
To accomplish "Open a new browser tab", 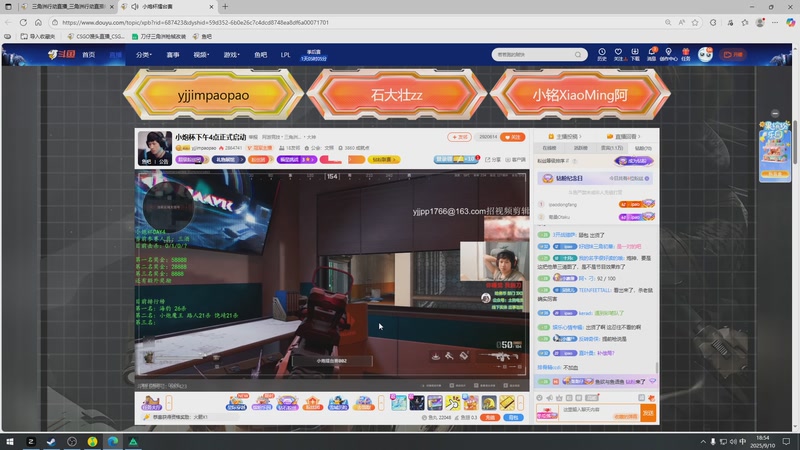I will point(225,7).
